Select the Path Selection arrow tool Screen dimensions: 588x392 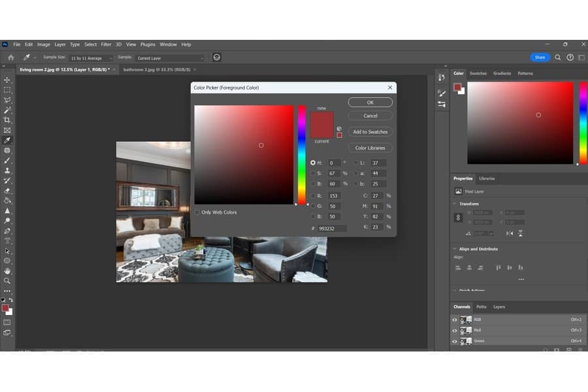coord(7,251)
